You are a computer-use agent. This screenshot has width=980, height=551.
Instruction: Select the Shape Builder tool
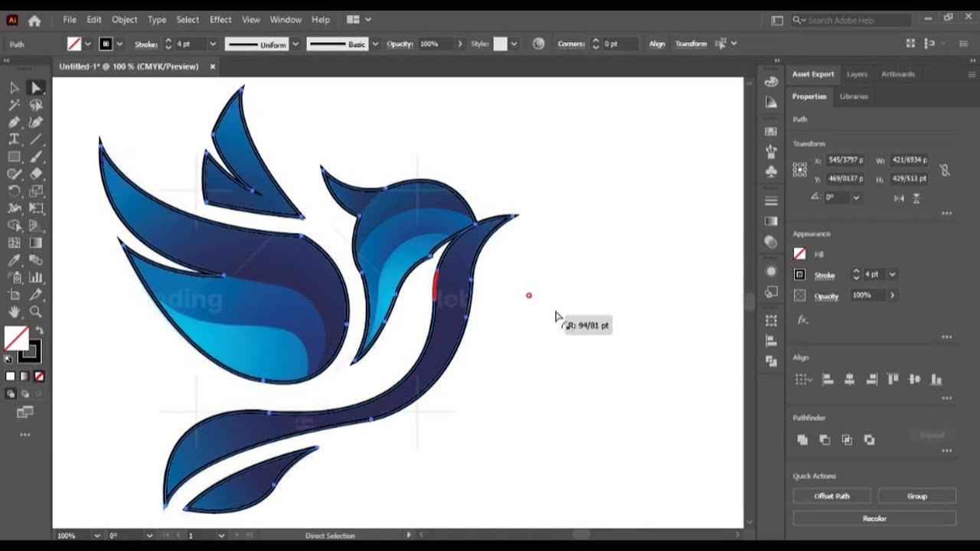click(14, 226)
